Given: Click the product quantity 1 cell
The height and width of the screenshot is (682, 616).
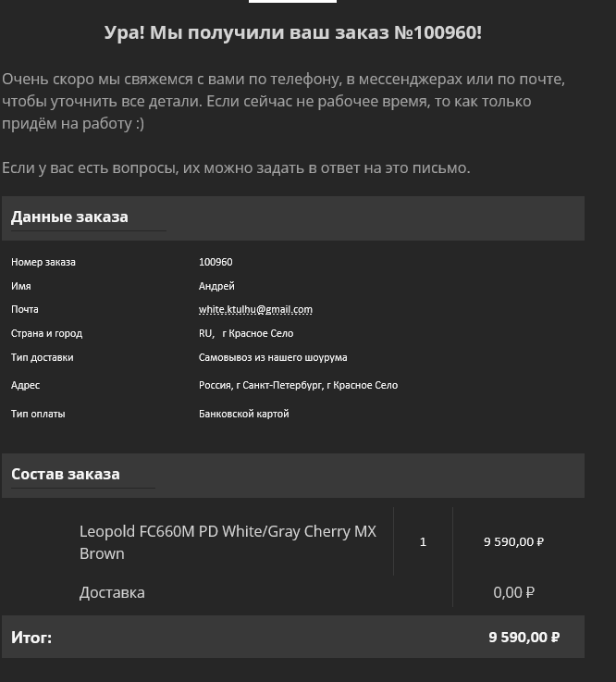Looking at the screenshot, I should point(423,542).
